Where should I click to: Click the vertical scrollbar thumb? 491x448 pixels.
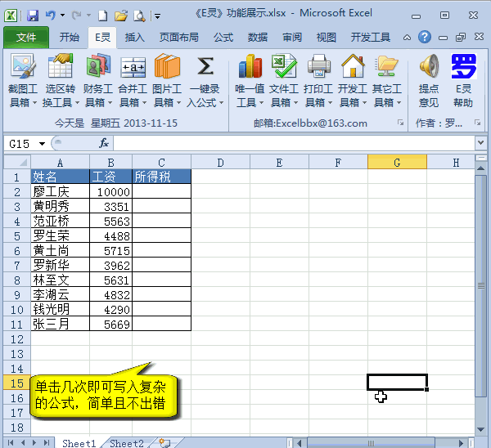pos(481,286)
